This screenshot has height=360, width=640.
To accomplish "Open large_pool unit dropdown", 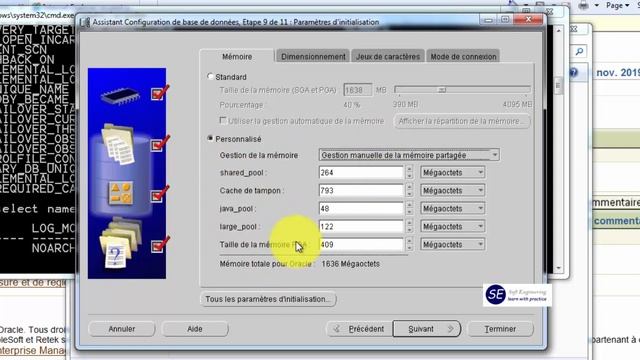I will [x=453, y=227].
